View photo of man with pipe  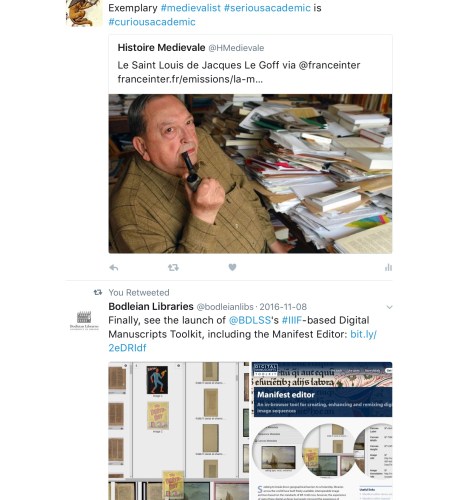click(250, 174)
